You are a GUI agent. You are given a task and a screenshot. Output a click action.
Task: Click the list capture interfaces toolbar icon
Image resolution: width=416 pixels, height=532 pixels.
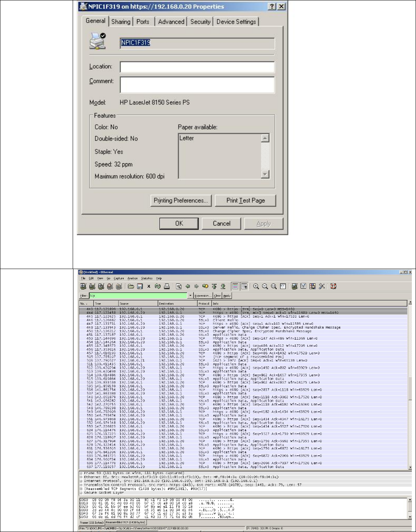(83, 286)
